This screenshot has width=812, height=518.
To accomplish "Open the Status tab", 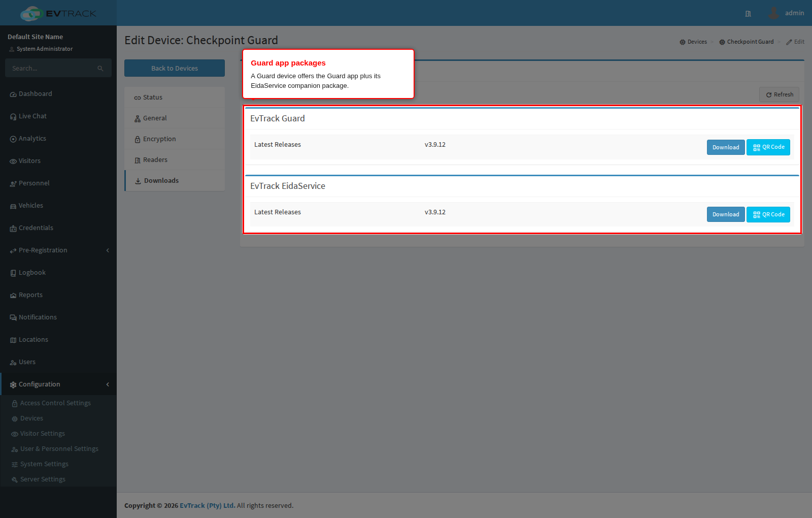I will [x=175, y=98].
